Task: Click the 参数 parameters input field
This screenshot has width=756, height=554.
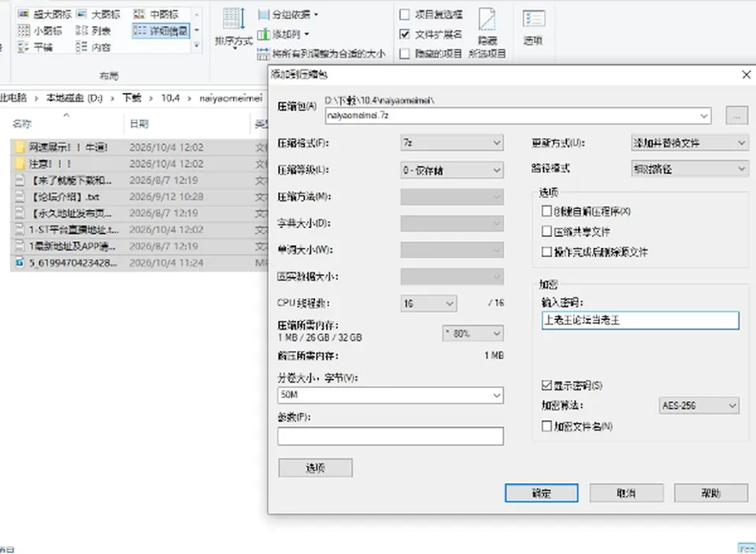Action: tap(391, 436)
